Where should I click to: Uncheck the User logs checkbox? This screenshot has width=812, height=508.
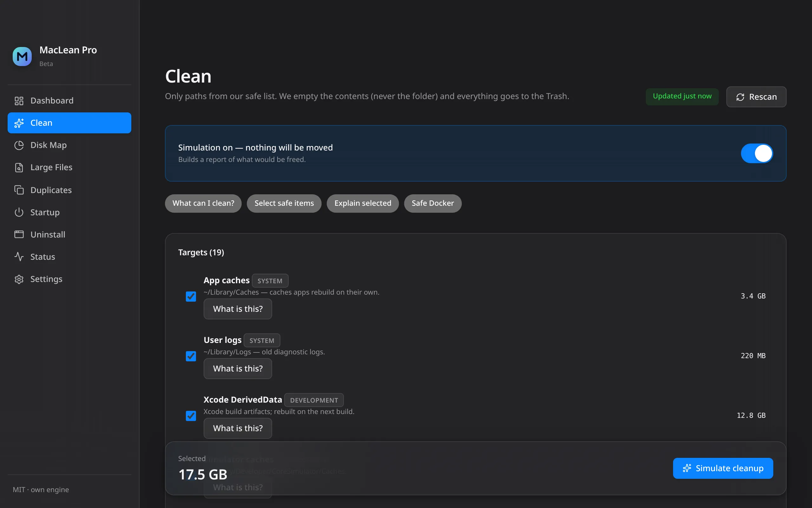[191, 356]
